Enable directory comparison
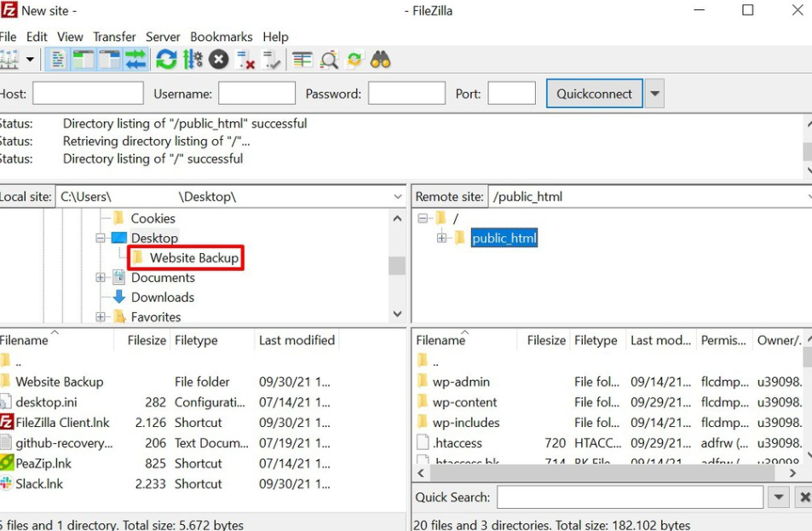This screenshot has height=531, width=812. 330,60
